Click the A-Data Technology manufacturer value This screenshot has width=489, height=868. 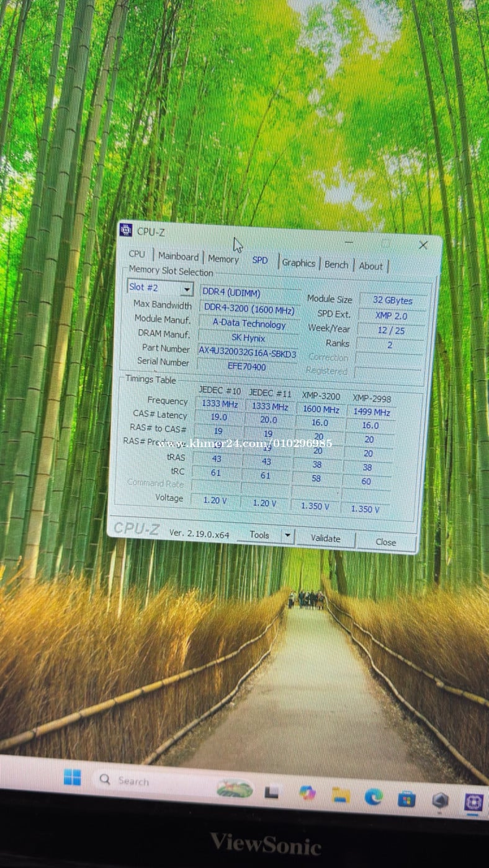pos(249,324)
